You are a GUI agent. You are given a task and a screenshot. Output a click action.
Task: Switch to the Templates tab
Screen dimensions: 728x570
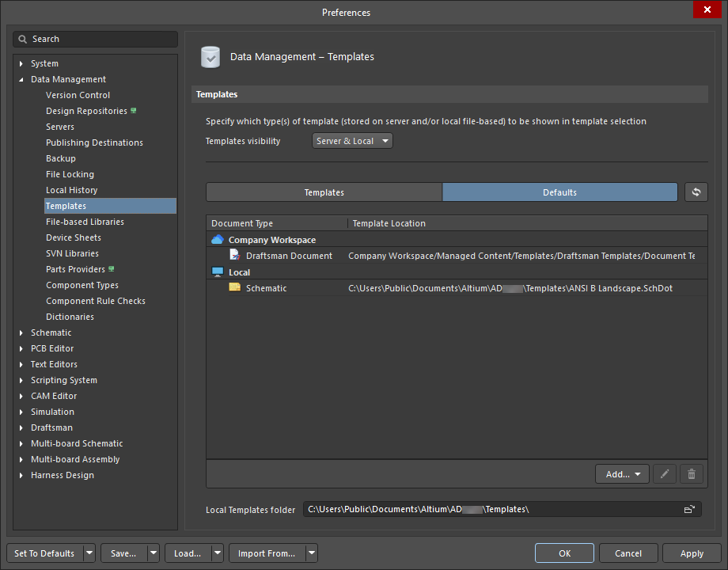324,192
